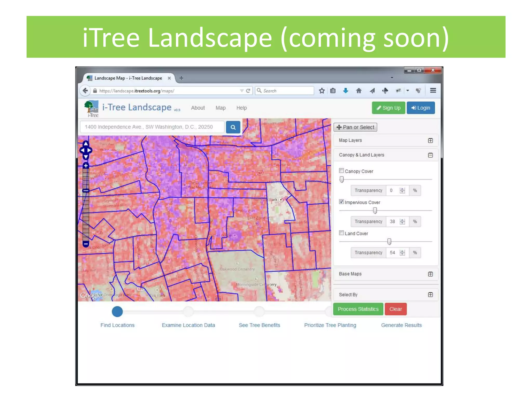Click the map zoom level slider bar

86,205
